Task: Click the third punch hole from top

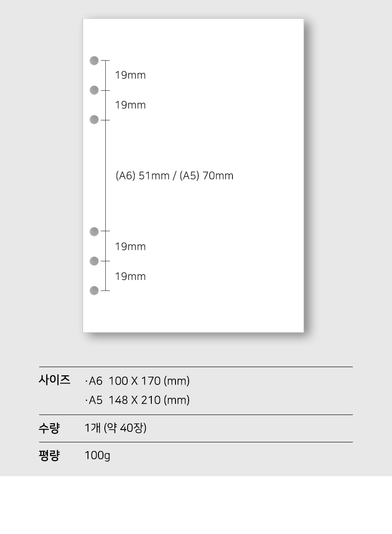Action: [x=94, y=119]
